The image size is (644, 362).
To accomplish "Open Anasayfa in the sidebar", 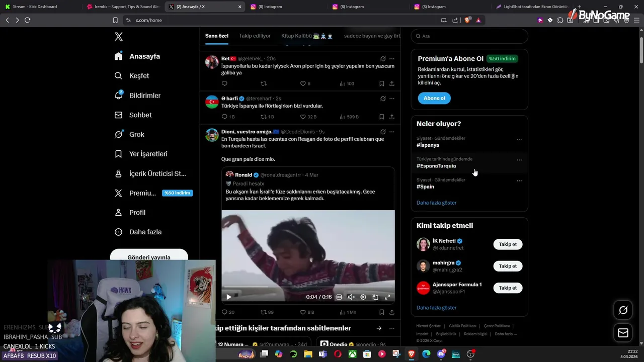I will pyautogui.click(x=137, y=56).
